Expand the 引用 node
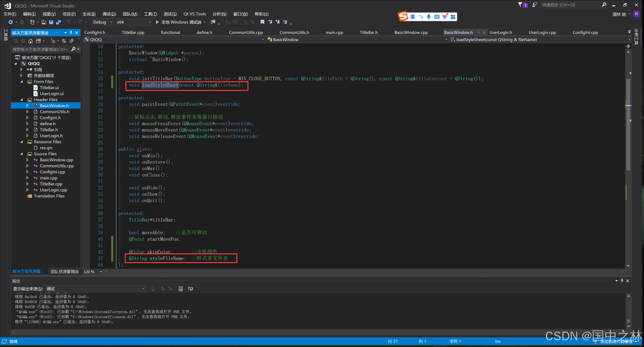Screen dimensions: 644x347 click(22, 70)
